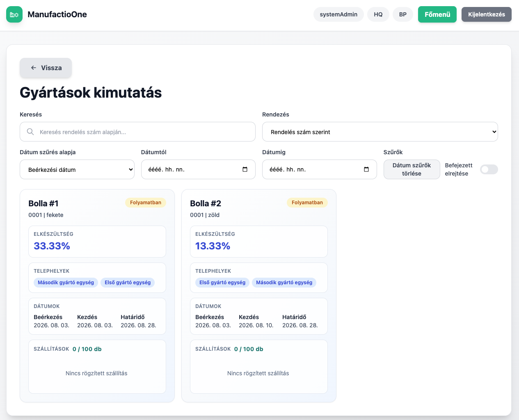The image size is (519, 420).
Task: Click the BP badge in header
Action: coord(403,14)
